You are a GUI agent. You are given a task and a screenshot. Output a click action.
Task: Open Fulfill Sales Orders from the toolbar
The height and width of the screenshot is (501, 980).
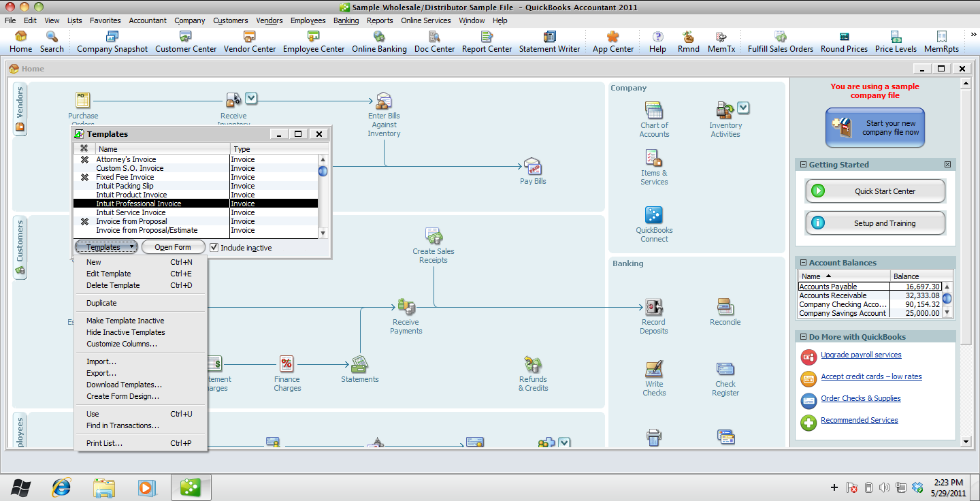(x=781, y=42)
